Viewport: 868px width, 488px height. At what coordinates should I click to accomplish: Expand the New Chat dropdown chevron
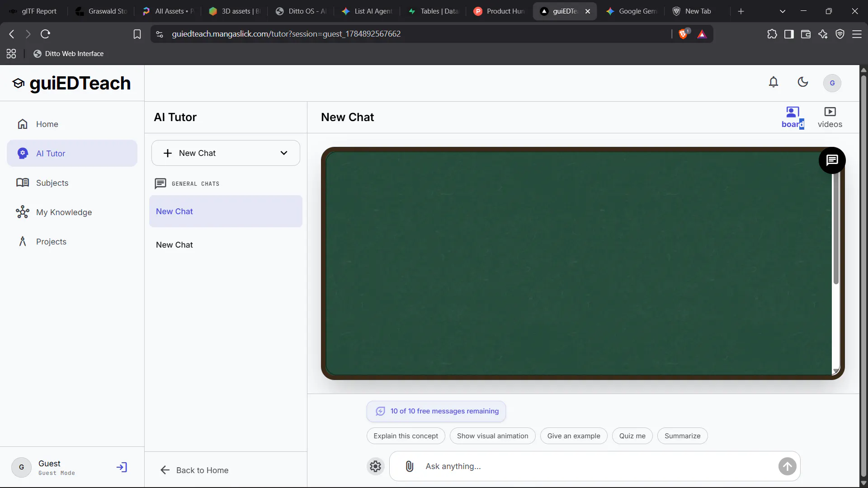284,153
